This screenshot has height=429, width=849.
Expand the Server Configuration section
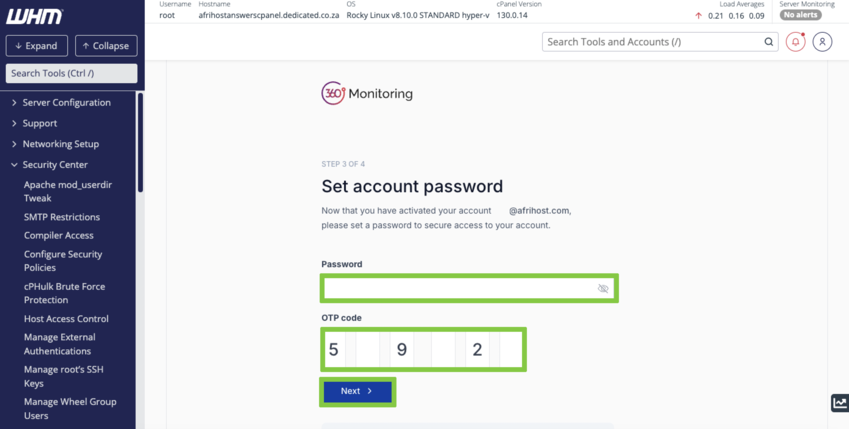66,102
